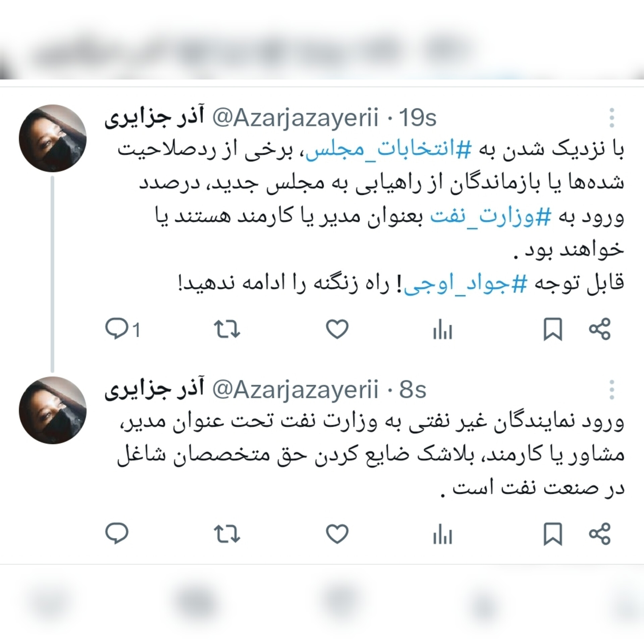
Task: Open profile picture on first tweet
Action: click(x=53, y=138)
